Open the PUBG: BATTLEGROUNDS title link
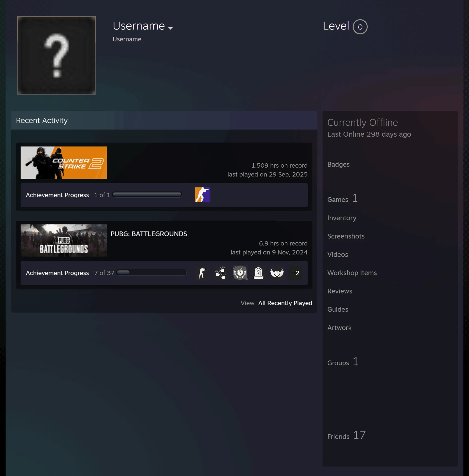This screenshot has width=469, height=476. pos(149,234)
